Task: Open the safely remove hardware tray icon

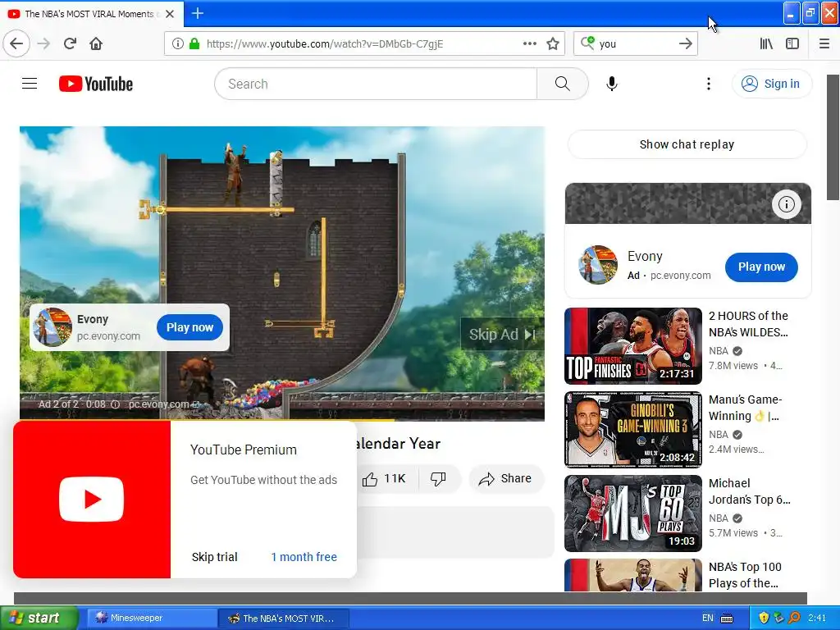Action: pyautogui.click(x=779, y=618)
